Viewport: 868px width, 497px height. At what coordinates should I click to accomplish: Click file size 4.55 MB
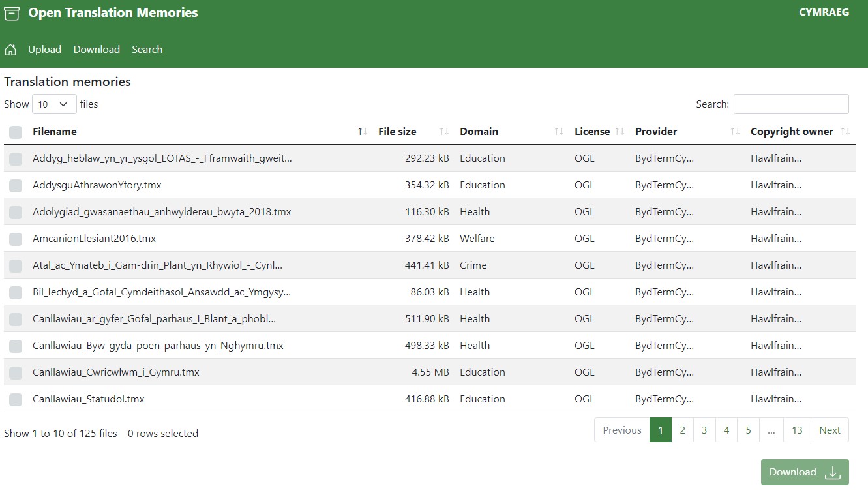pos(430,372)
